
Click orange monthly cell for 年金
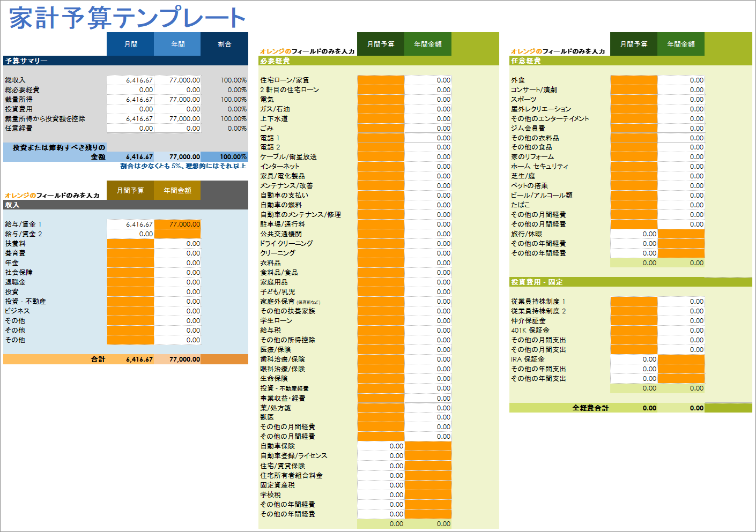coord(130,263)
